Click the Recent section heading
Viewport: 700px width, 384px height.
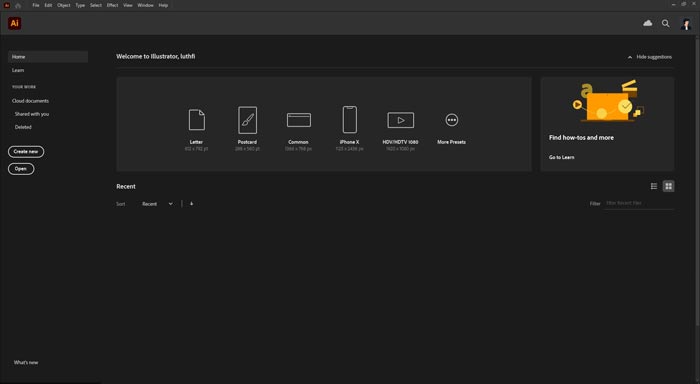(x=126, y=186)
